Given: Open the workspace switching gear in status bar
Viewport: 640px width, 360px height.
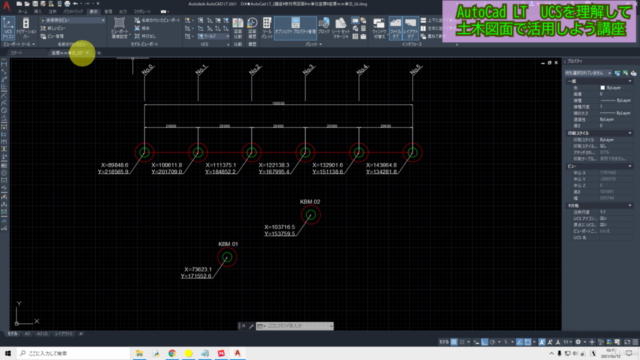Looking at the screenshot, I should click(x=578, y=342).
